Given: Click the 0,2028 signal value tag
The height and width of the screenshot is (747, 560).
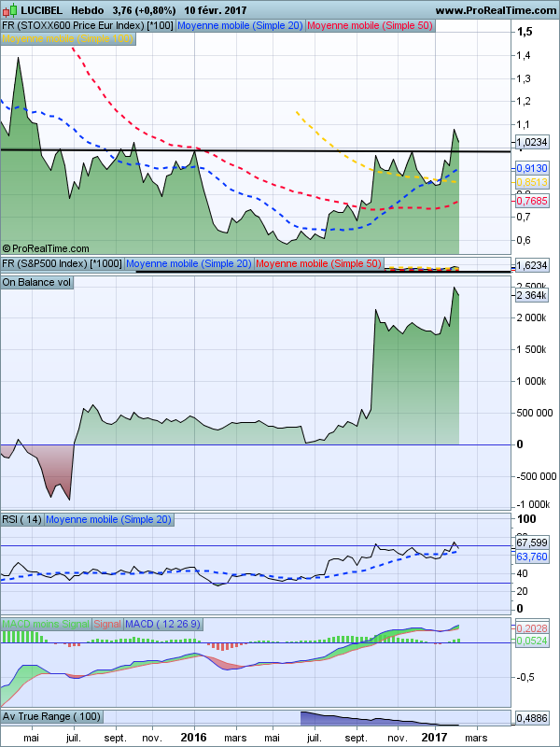Looking at the screenshot, I should pyautogui.click(x=532, y=628).
